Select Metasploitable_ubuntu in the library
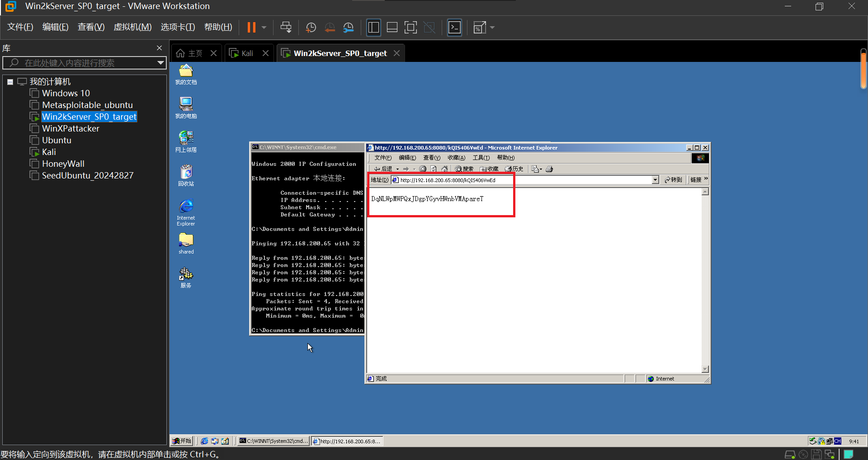The height and width of the screenshot is (460, 868). pyautogui.click(x=81, y=105)
